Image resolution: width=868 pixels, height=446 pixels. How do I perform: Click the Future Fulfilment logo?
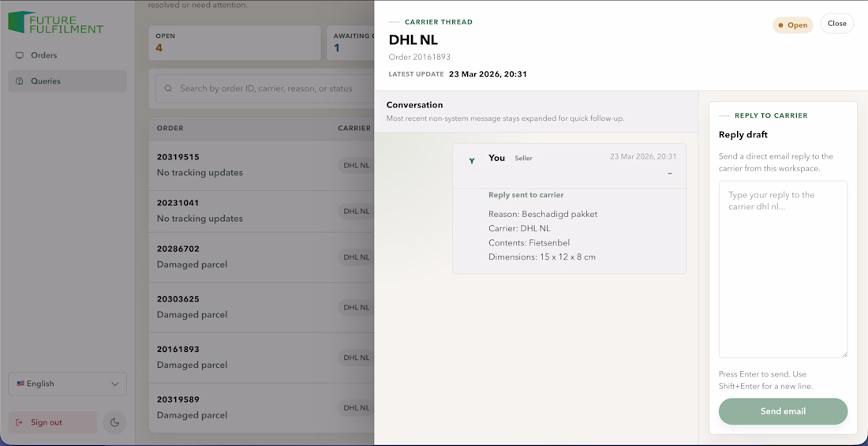tap(55, 22)
